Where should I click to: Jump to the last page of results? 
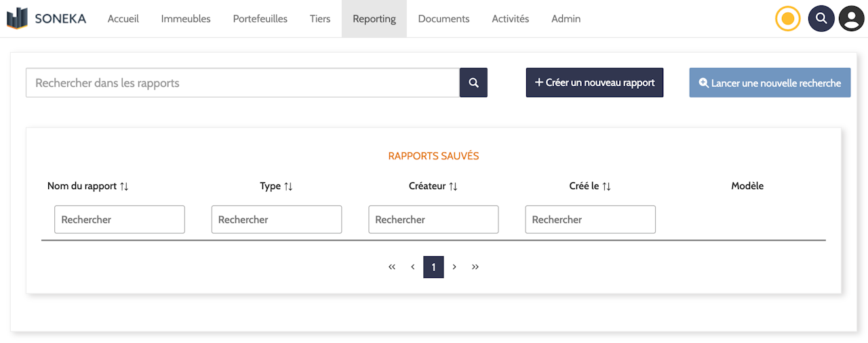(475, 267)
